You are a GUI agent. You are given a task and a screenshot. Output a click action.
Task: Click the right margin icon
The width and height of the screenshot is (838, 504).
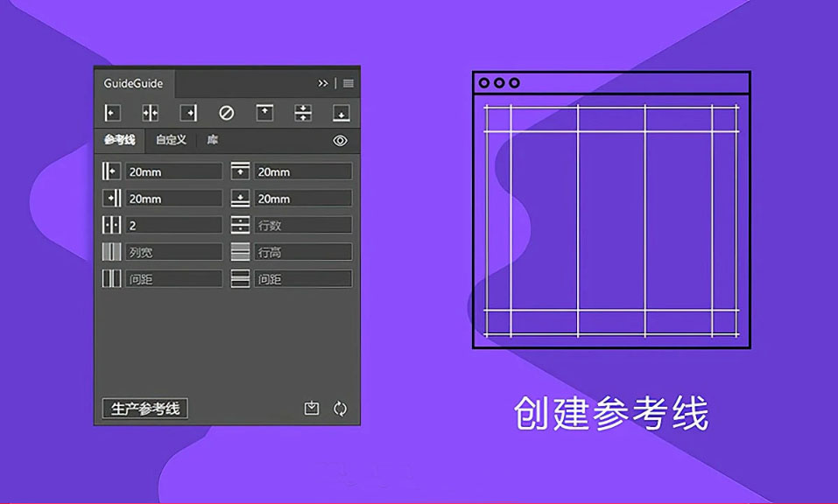tap(111, 198)
